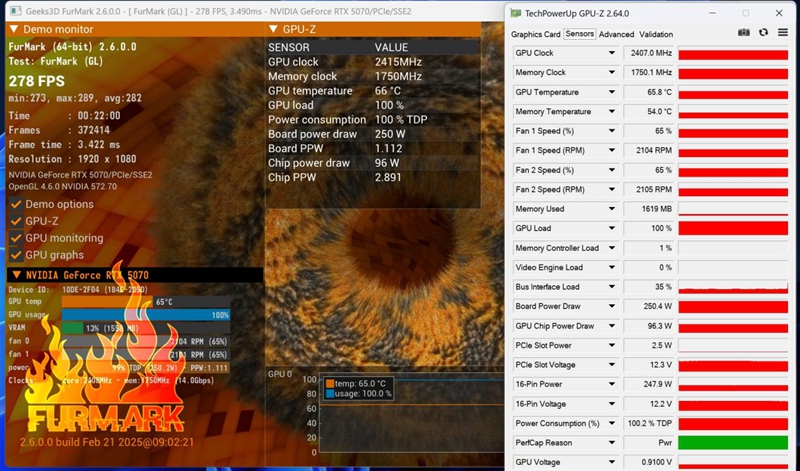Go to the Validation tab
This screenshot has width=800, height=471.
pos(656,34)
